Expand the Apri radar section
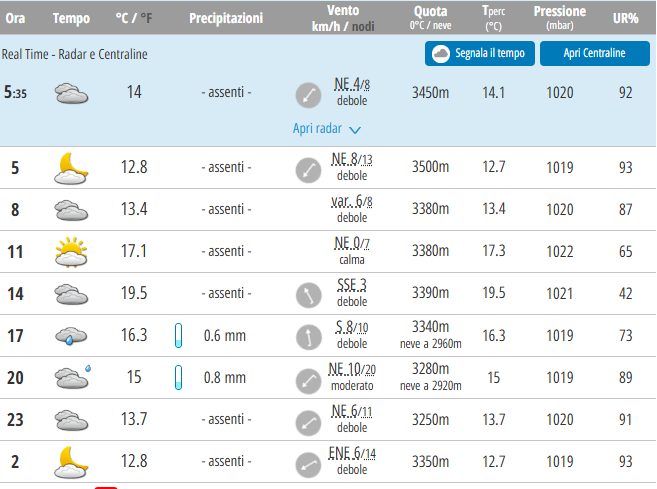 317,128
